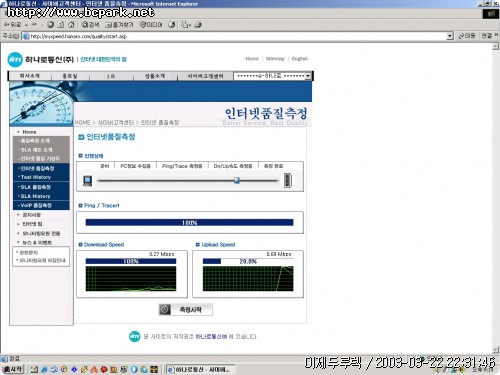500x375 pixels.
Task: Open 품질측정 소개 in the sidebar
Action: coord(35,141)
